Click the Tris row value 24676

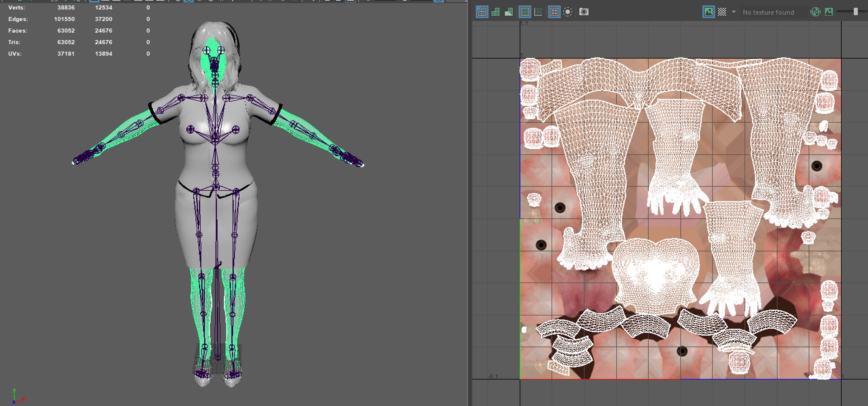104,42
